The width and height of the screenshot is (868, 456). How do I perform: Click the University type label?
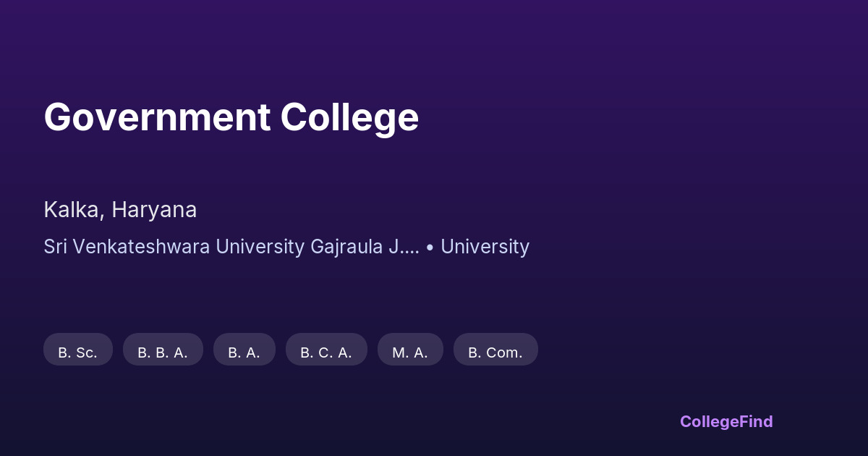[485, 247]
